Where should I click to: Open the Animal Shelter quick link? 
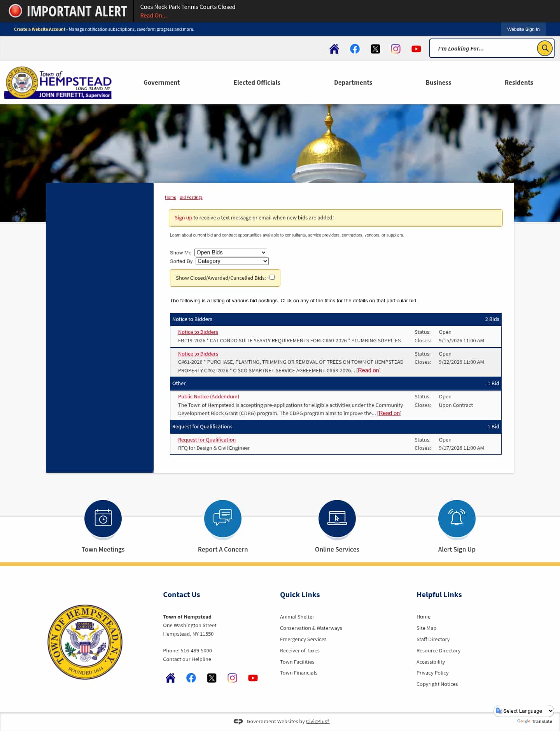(297, 617)
